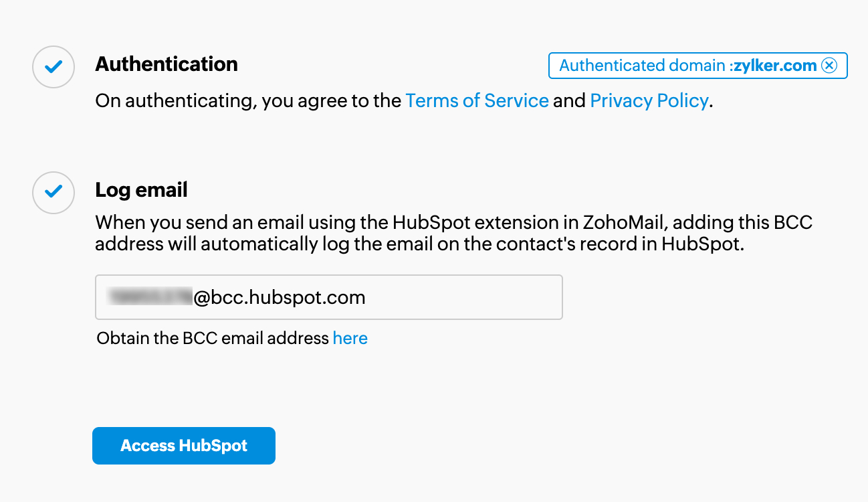Place cursor after @bcc.hubspot.com text
Image resolution: width=868 pixels, height=502 pixels.
(x=366, y=297)
